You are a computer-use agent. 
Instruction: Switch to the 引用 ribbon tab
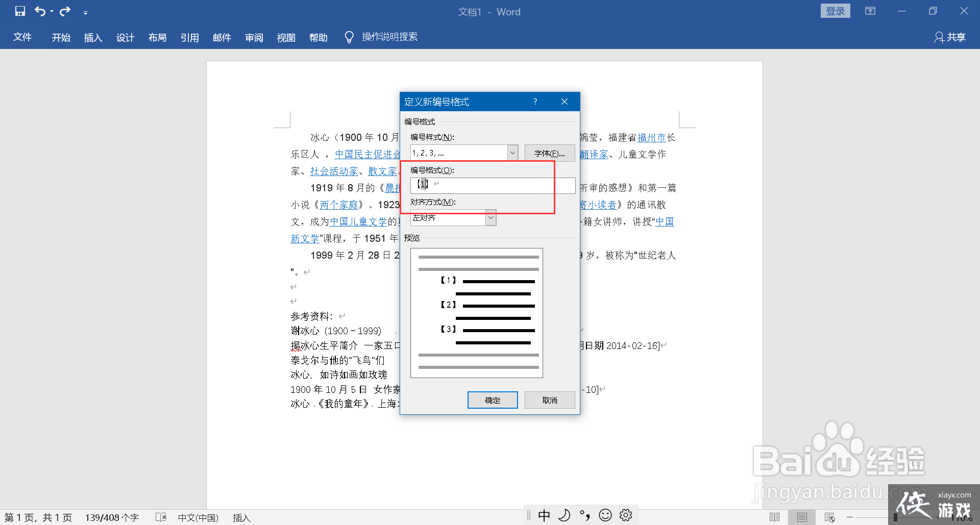[190, 37]
